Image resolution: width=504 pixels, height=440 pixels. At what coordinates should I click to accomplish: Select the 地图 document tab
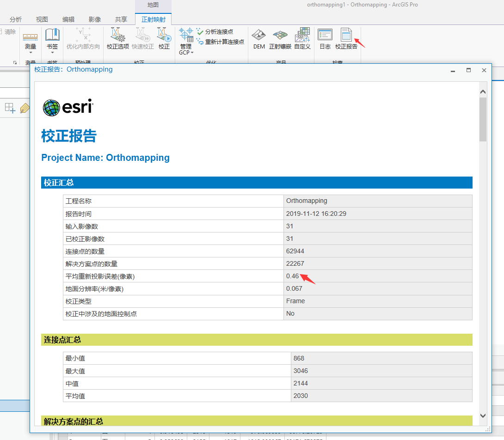pyautogui.click(x=153, y=7)
